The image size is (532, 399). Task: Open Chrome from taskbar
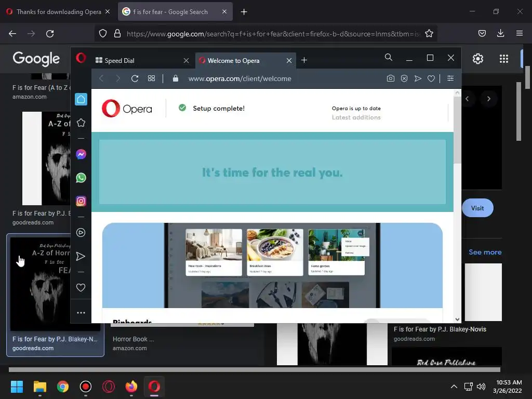point(63,387)
